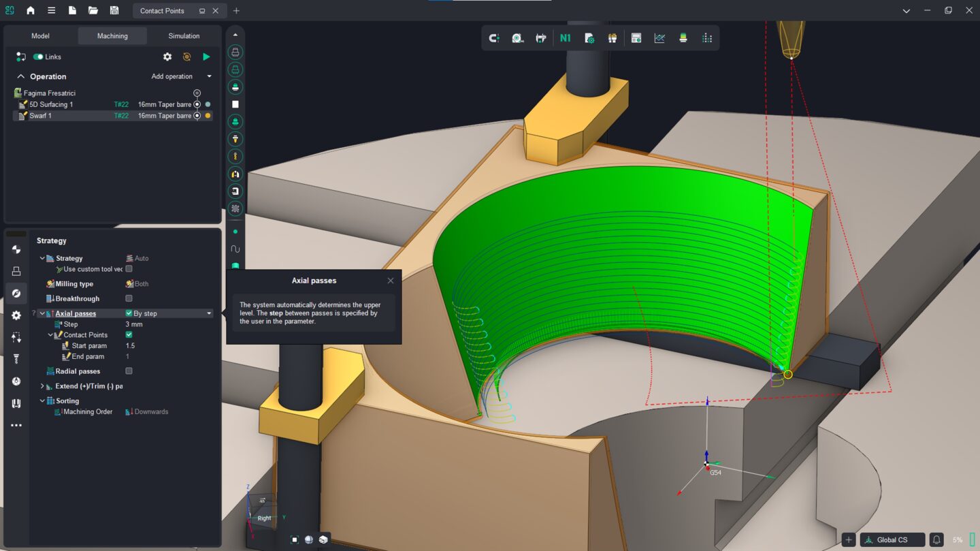The width and height of the screenshot is (980, 551).
Task: Click the N1 NC-code icon in toolbar
Action: tap(565, 37)
